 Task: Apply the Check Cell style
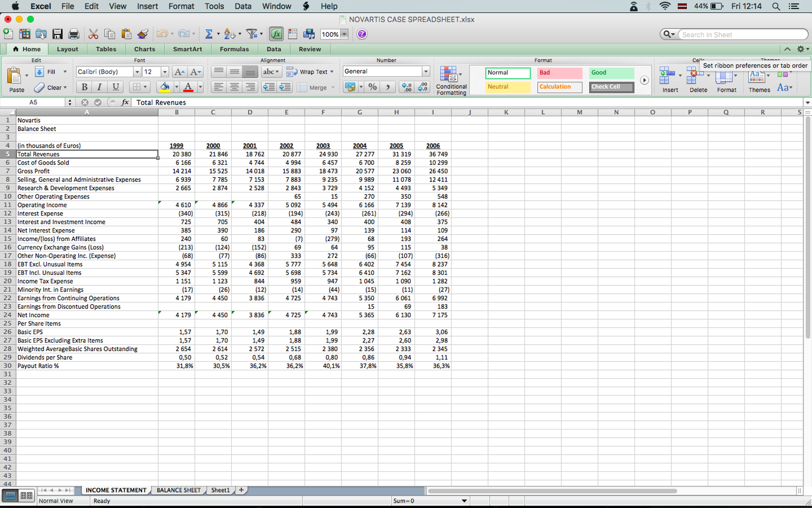612,87
